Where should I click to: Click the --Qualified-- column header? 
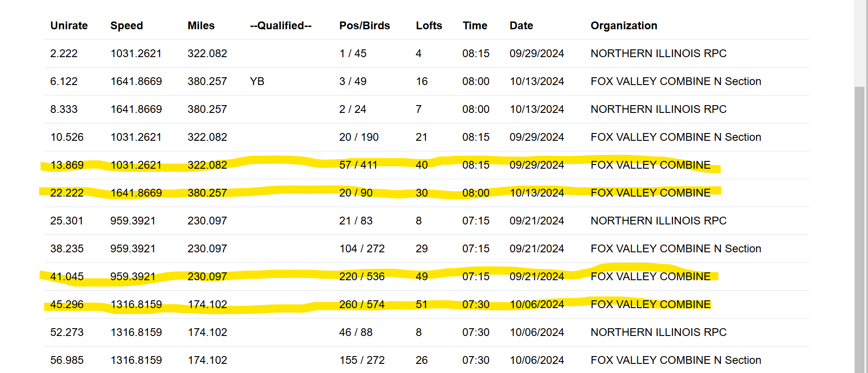(x=280, y=26)
